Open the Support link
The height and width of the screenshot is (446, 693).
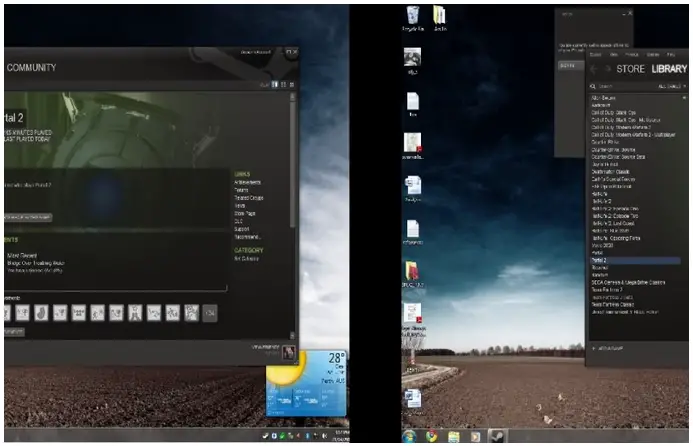[241, 229]
